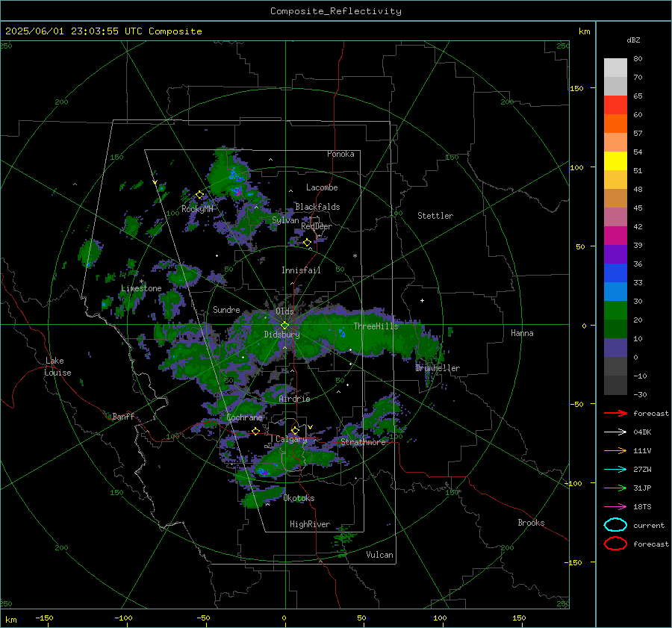Click the Stettler city label
The width and height of the screenshot is (672, 628).
point(435,216)
